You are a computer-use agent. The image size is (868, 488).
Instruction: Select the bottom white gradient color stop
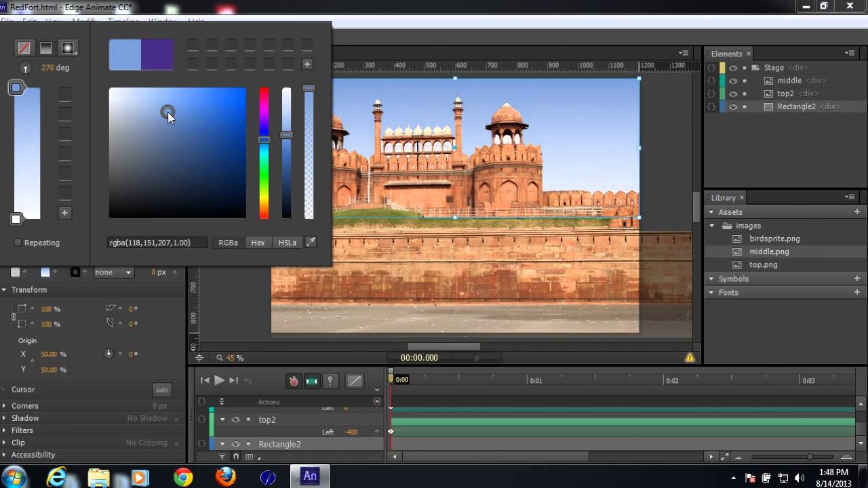pos(16,219)
